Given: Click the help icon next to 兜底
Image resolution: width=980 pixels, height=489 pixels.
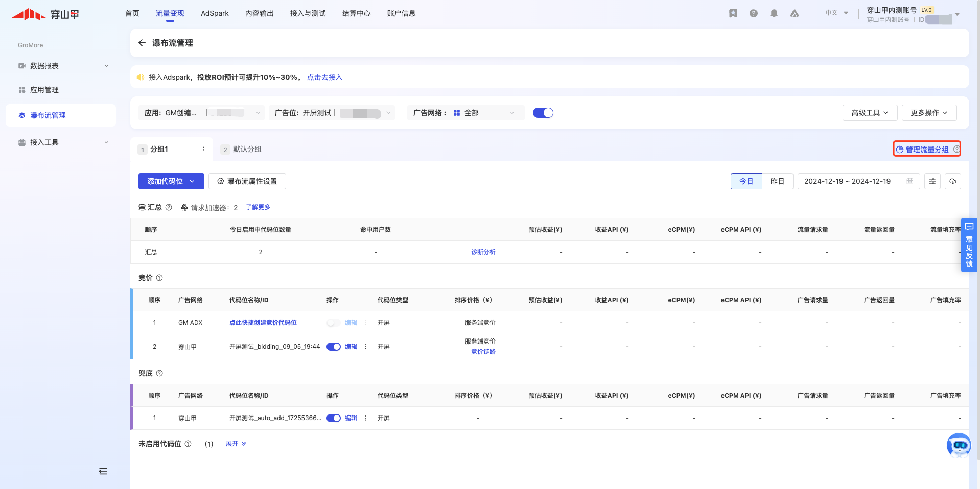Looking at the screenshot, I should (x=159, y=373).
